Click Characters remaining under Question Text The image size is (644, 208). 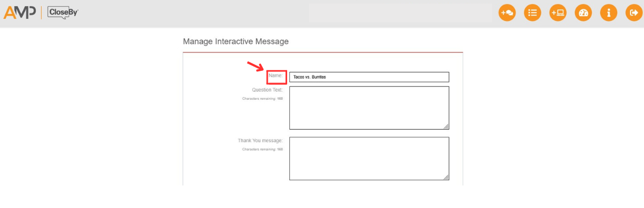pyautogui.click(x=262, y=99)
